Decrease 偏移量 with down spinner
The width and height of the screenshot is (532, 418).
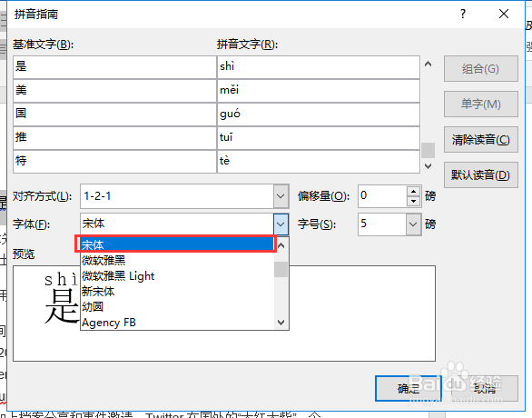414,202
